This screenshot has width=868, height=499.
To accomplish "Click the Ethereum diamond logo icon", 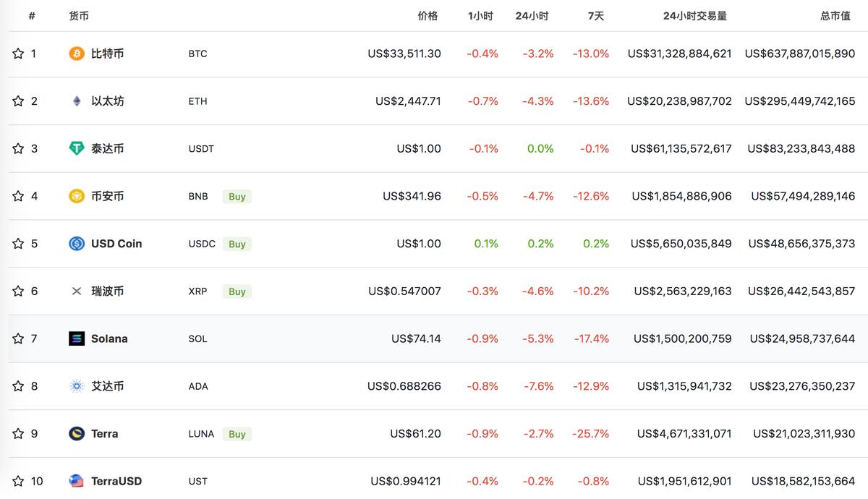I will point(77,101).
